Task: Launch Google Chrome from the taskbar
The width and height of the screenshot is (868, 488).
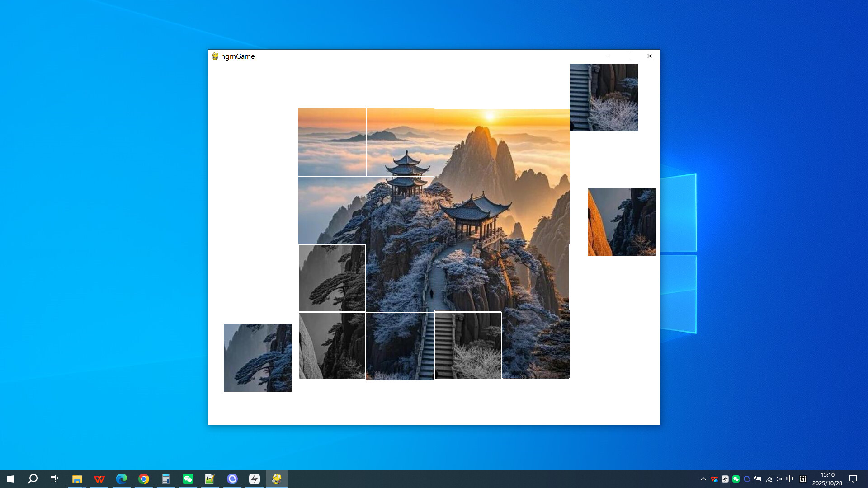Action: 144,479
